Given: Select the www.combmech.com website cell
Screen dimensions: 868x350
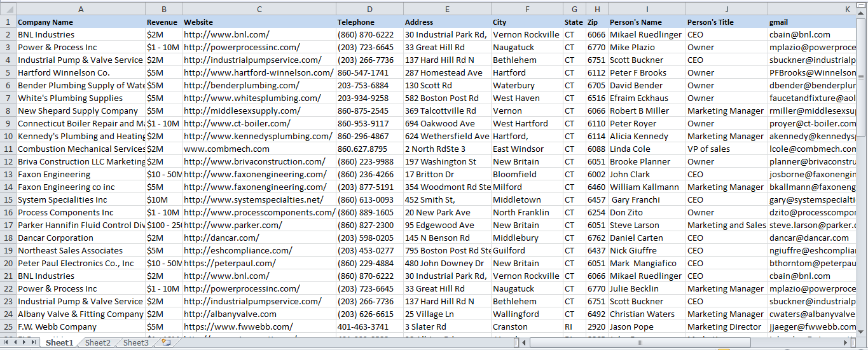Looking at the screenshot, I should pos(259,149).
